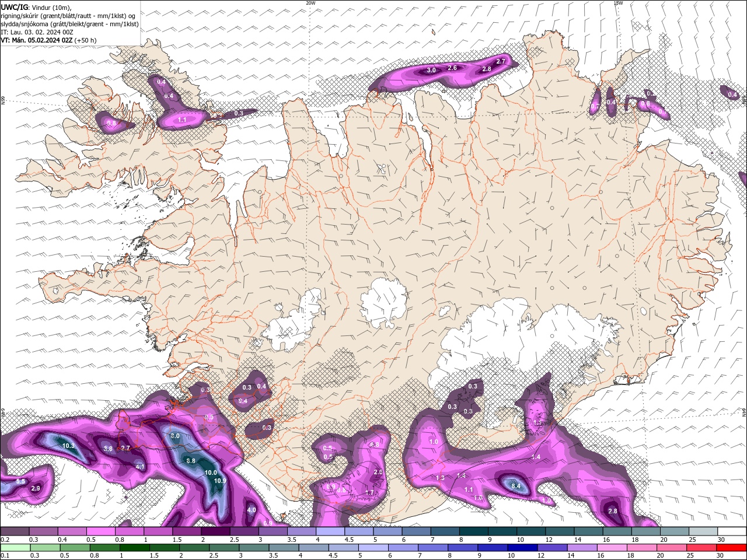The width and height of the screenshot is (747, 560).
Task: Click the 15W longitude label
Action: coord(618,3)
